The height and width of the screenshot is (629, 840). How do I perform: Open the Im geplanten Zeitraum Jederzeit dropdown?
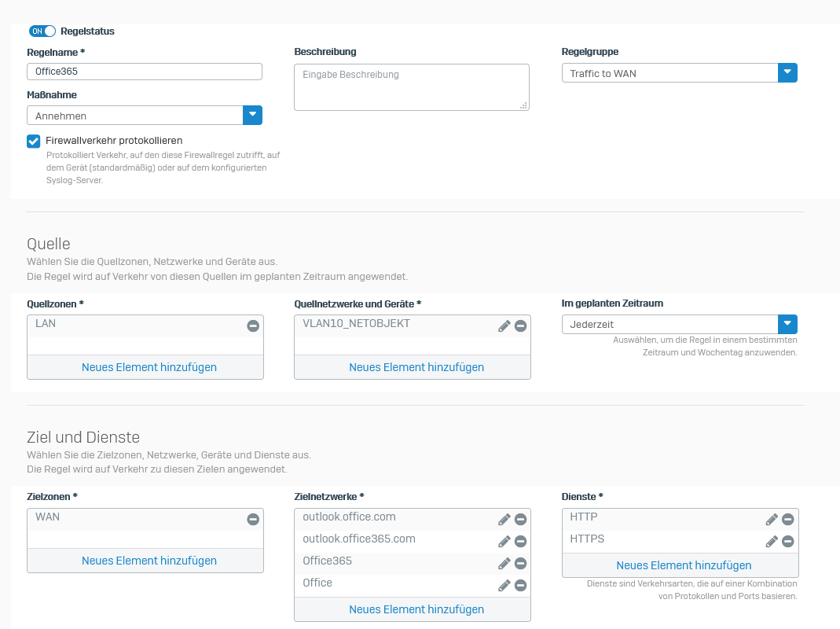point(679,325)
